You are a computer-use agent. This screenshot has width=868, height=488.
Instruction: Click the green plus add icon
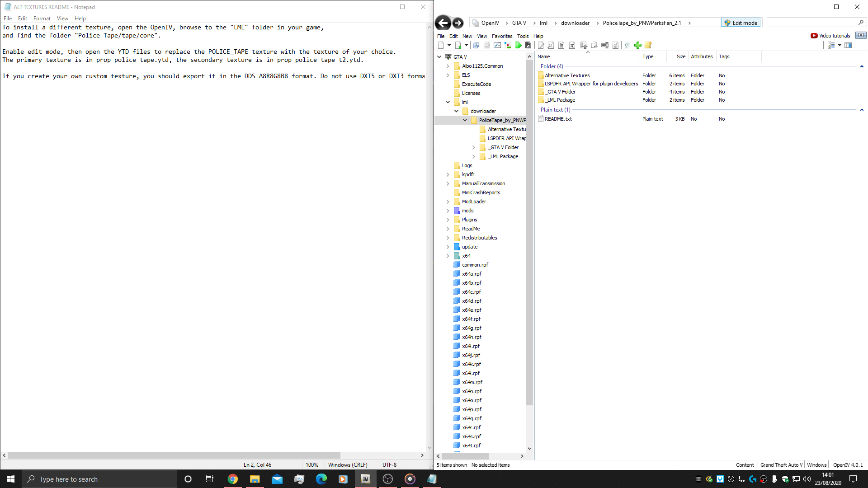[x=637, y=45]
